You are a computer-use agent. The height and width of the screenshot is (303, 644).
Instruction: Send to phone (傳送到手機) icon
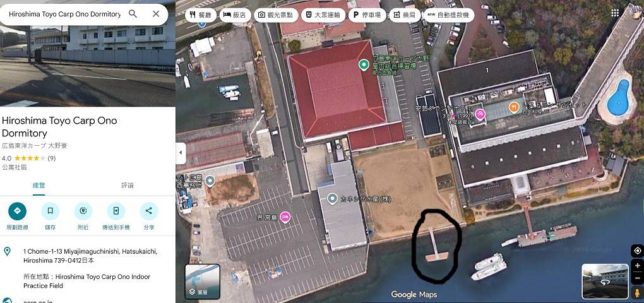coord(116,211)
